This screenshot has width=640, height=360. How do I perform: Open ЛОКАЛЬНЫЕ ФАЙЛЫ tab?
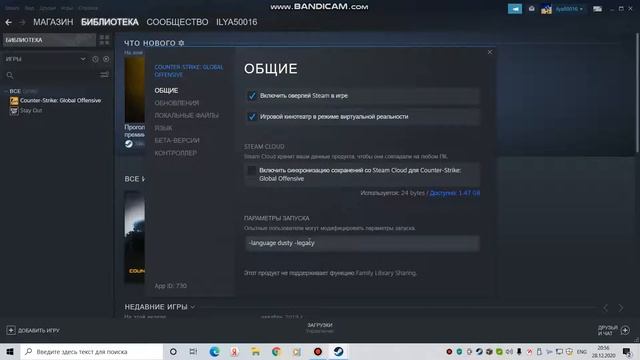point(187,116)
